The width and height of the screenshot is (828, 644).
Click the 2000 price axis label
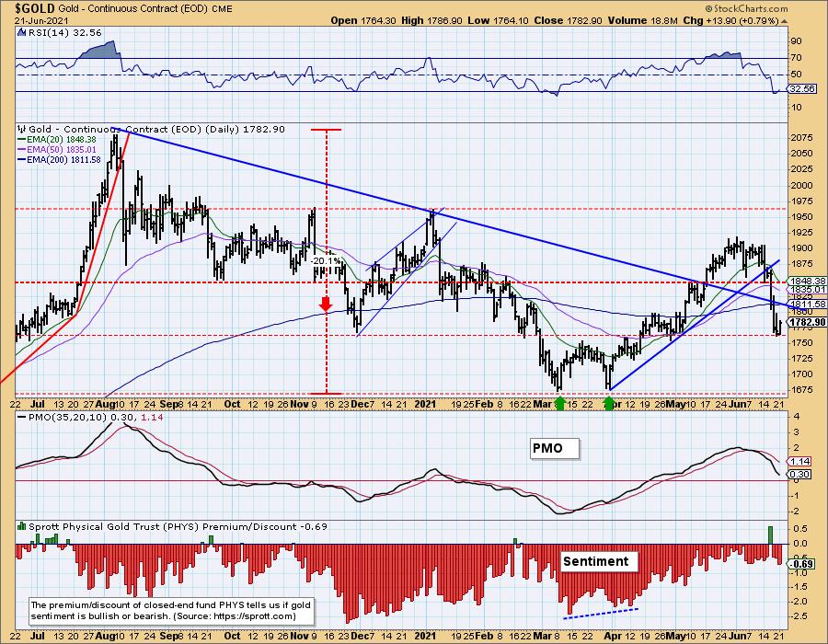[x=801, y=185]
